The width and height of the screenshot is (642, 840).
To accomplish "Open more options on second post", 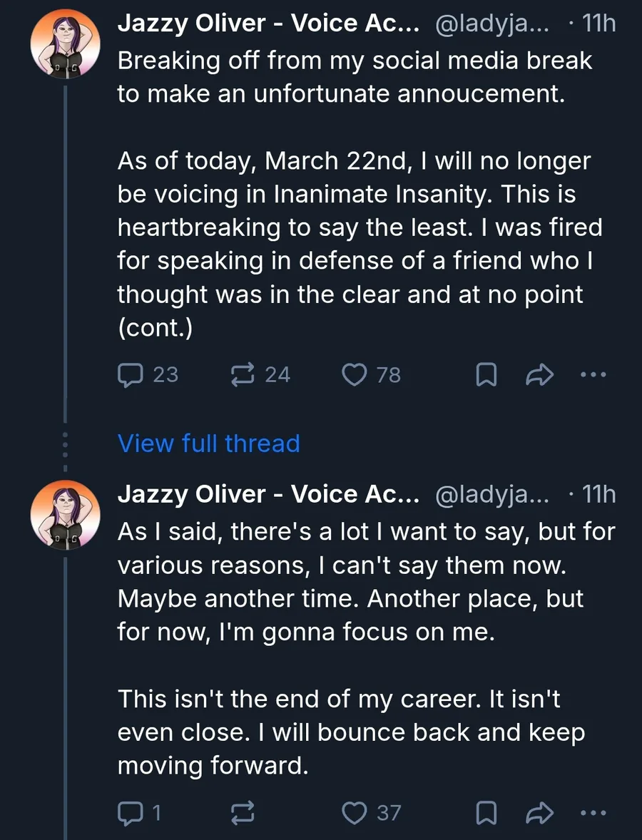I will pos(593,812).
